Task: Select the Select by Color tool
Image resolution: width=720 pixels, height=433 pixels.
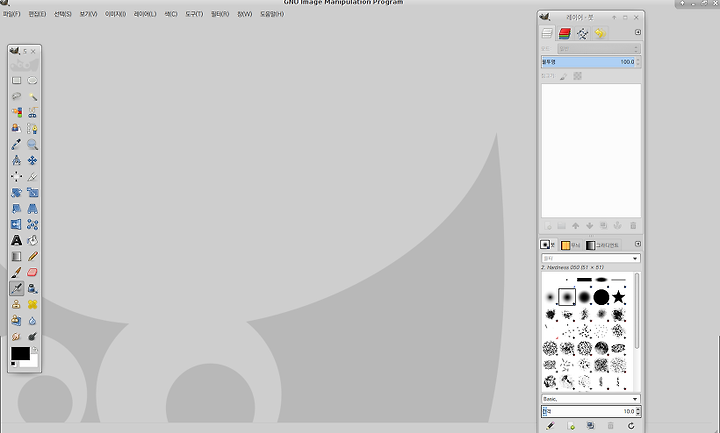Action: coord(17,112)
